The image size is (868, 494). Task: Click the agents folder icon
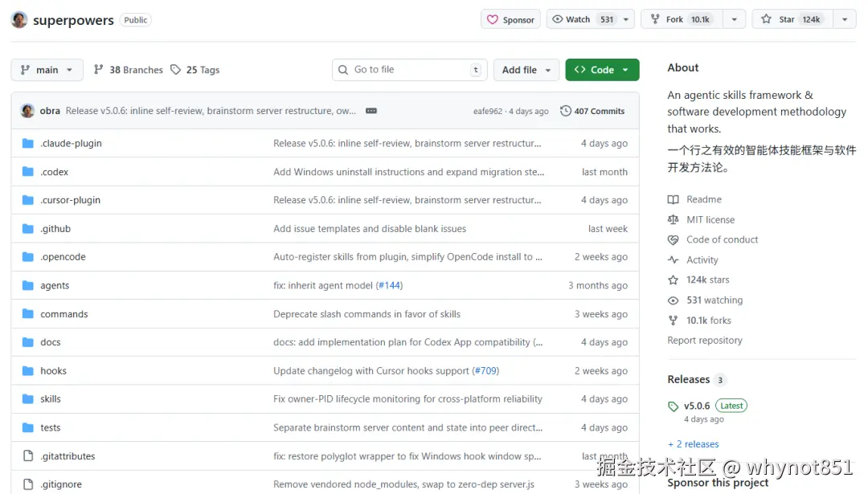click(x=27, y=285)
